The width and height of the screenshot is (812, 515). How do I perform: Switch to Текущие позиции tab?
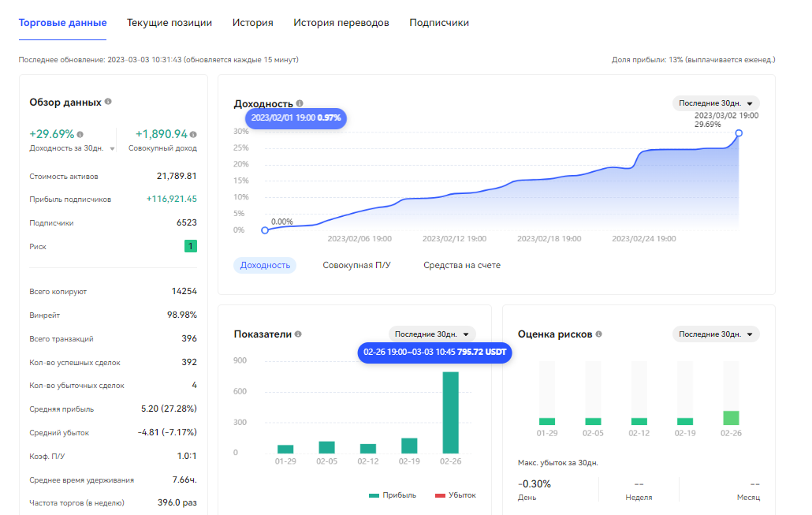(169, 23)
